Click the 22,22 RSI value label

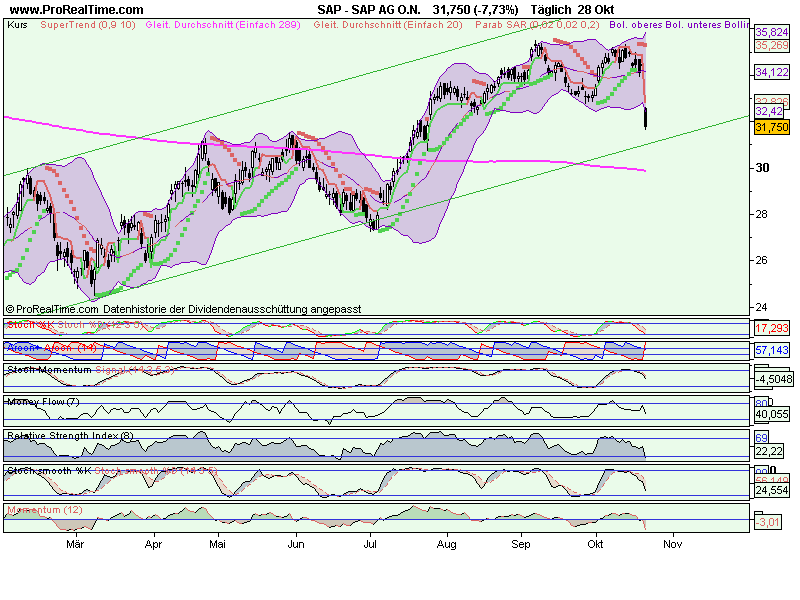[769, 451]
